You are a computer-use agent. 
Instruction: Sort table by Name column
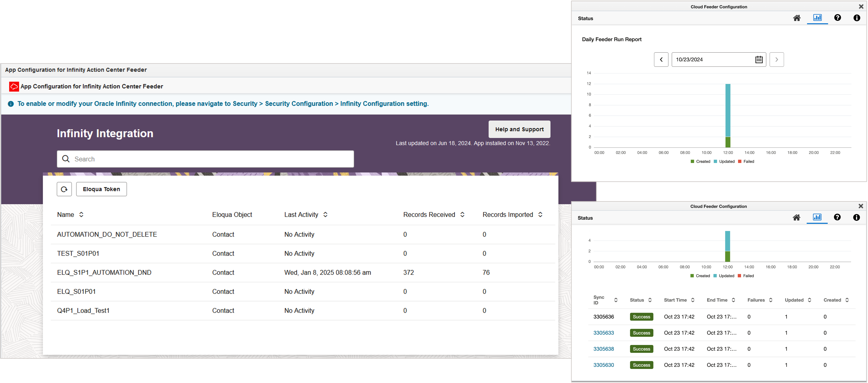[81, 215]
